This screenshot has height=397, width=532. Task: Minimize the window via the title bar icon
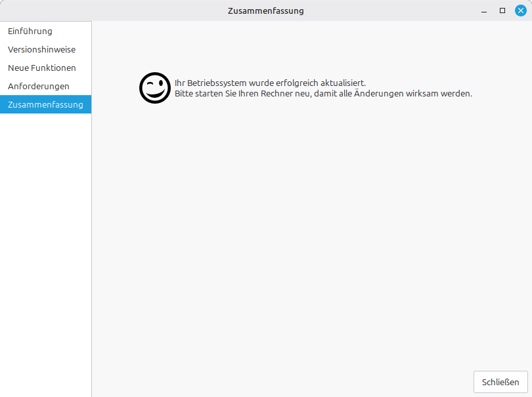pos(484,10)
